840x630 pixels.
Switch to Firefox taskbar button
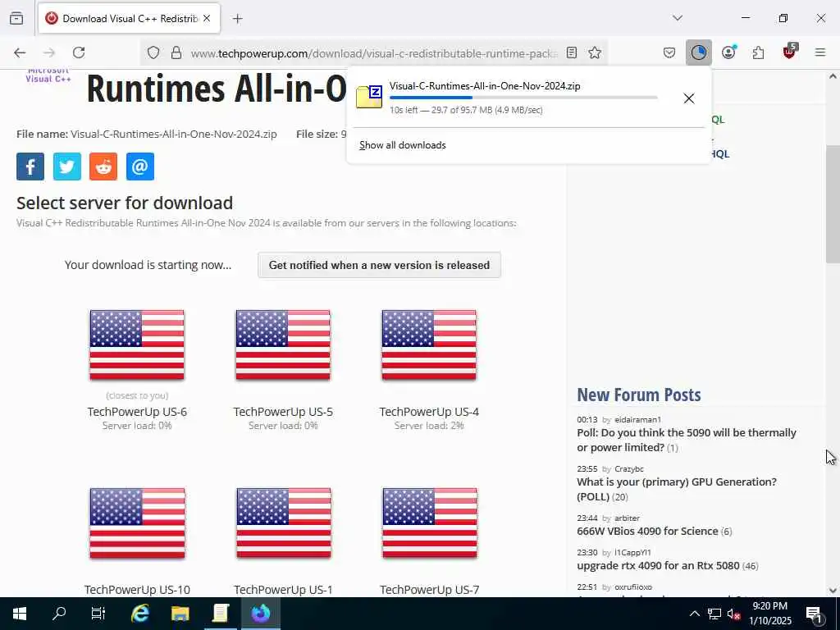(260, 614)
